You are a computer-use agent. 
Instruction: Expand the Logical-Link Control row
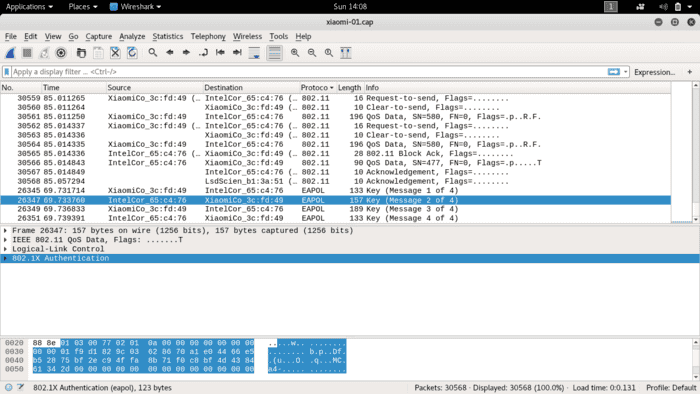click(x=5, y=249)
